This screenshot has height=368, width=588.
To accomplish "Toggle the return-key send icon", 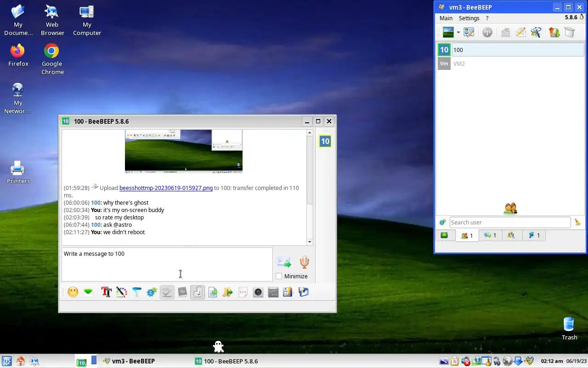I will click(x=198, y=292).
